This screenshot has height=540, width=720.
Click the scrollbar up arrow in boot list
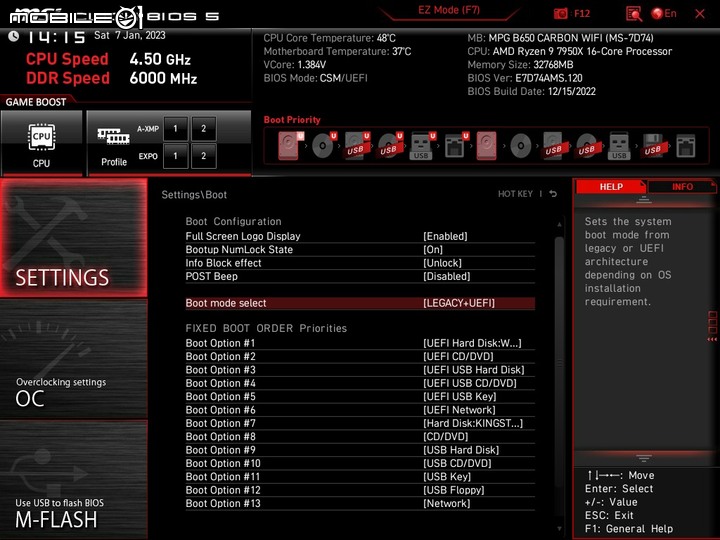[x=559, y=225]
